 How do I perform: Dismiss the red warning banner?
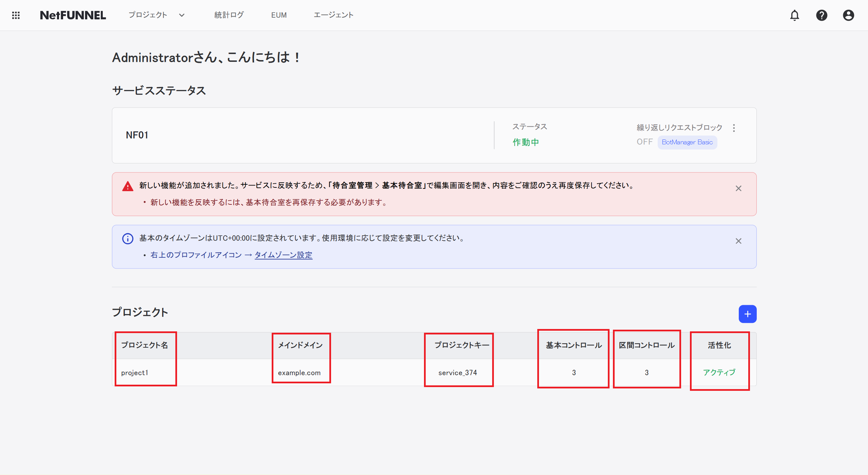738,188
